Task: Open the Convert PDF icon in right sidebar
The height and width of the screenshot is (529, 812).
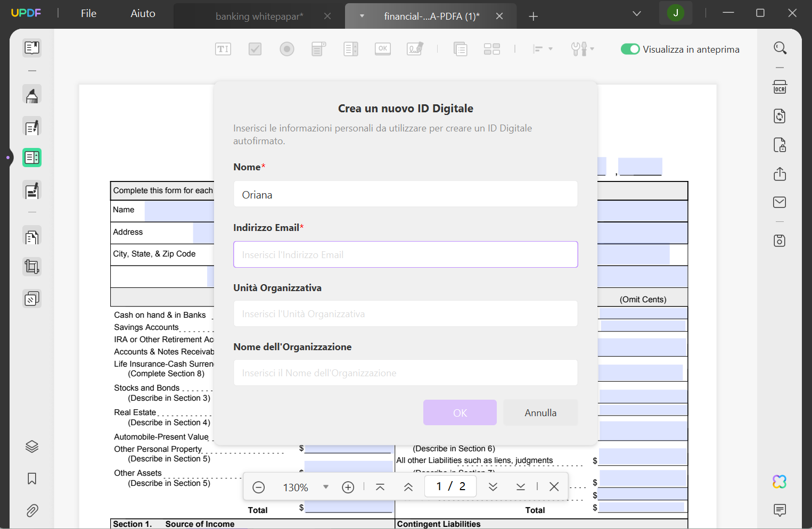Action: (780, 116)
